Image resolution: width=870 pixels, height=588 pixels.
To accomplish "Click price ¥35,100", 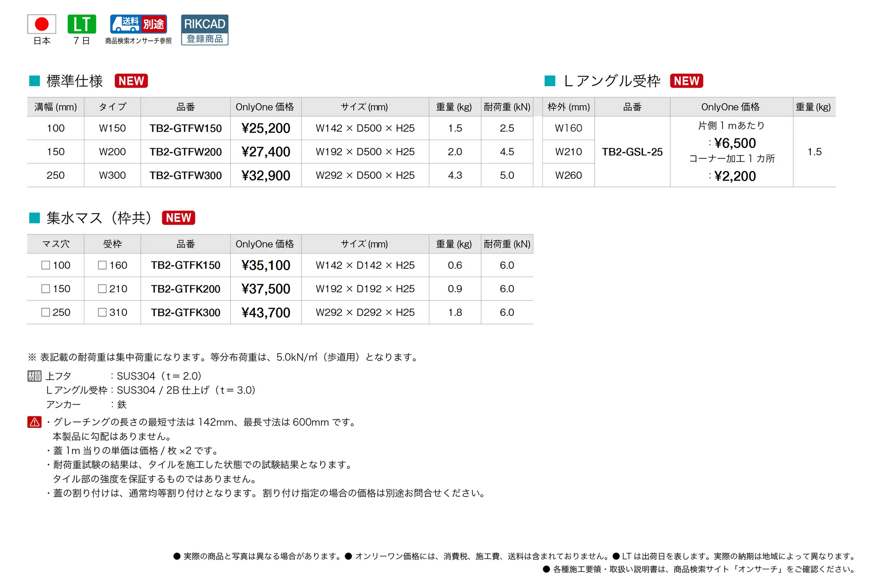I will (x=266, y=265).
